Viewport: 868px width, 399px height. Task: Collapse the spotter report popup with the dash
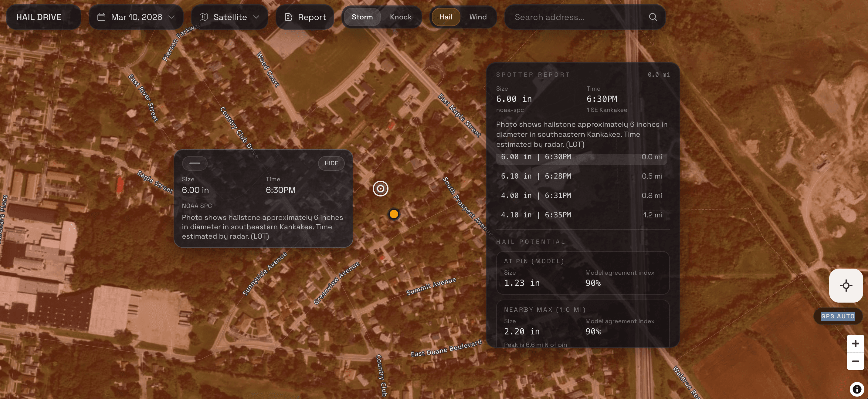pos(195,163)
